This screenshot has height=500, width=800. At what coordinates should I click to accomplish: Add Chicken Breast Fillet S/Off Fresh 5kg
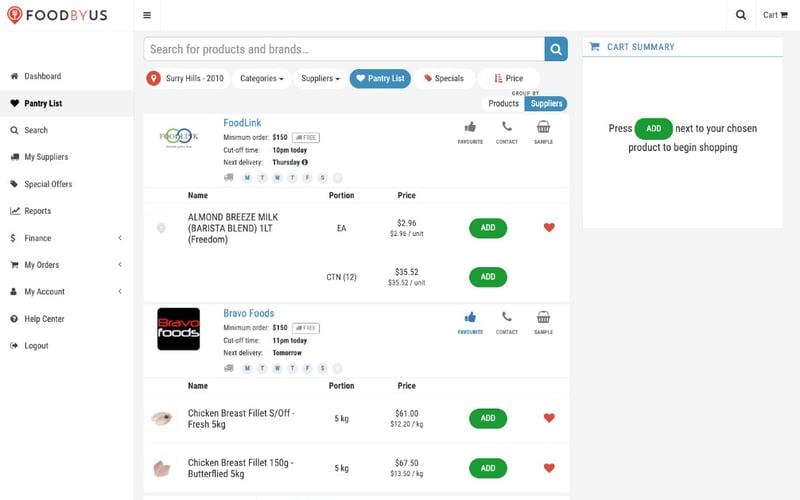point(488,418)
